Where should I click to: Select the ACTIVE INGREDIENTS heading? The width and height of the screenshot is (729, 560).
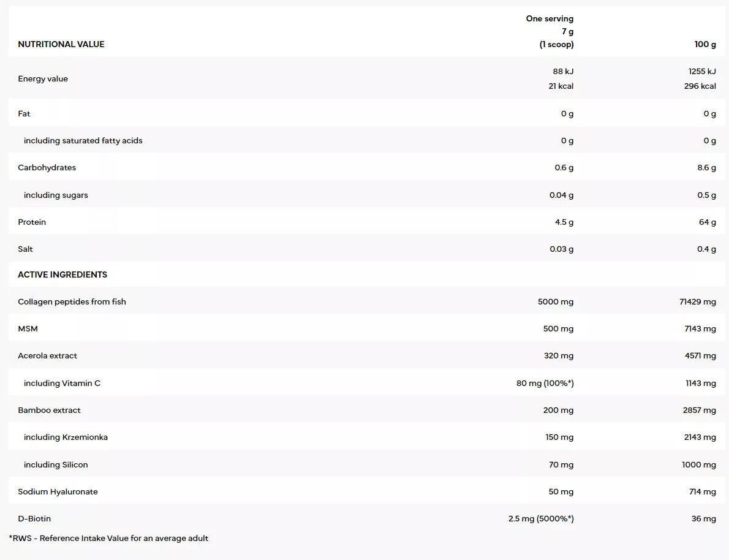[62, 274]
